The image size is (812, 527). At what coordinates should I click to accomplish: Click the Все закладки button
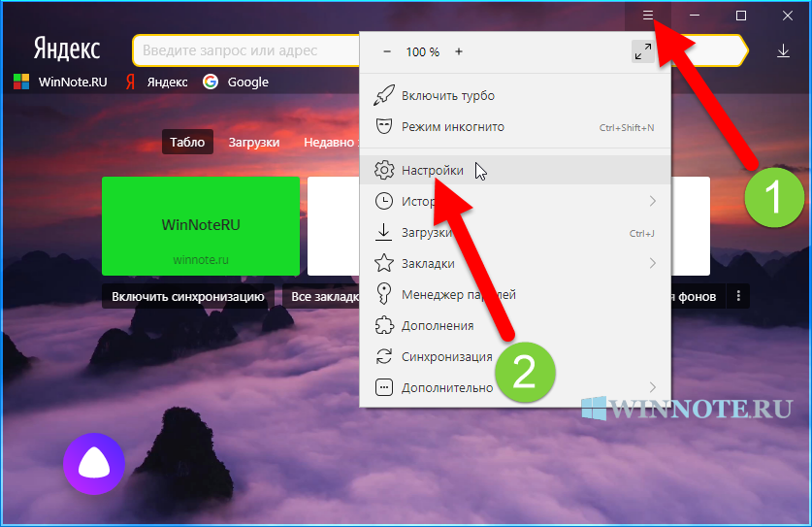(x=321, y=296)
